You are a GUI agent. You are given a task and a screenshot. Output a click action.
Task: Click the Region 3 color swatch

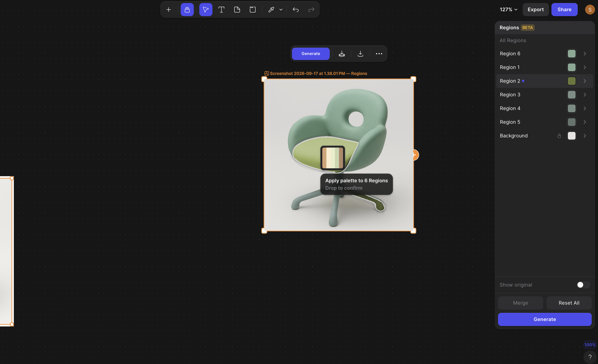[571, 95]
